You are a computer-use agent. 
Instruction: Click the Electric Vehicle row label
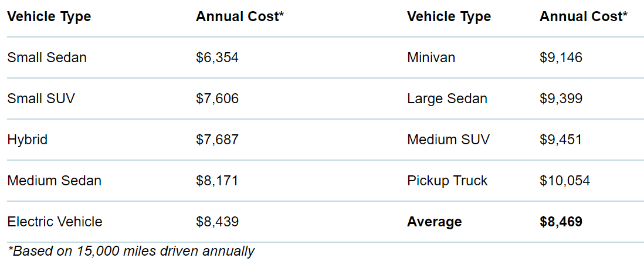[55, 222]
